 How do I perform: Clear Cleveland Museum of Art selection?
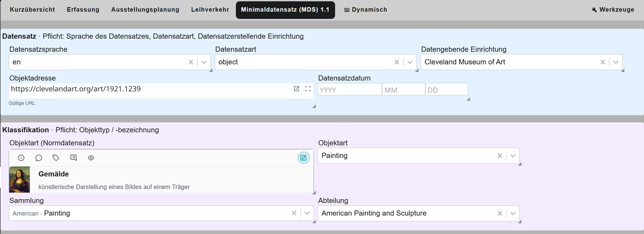pyautogui.click(x=602, y=62)
